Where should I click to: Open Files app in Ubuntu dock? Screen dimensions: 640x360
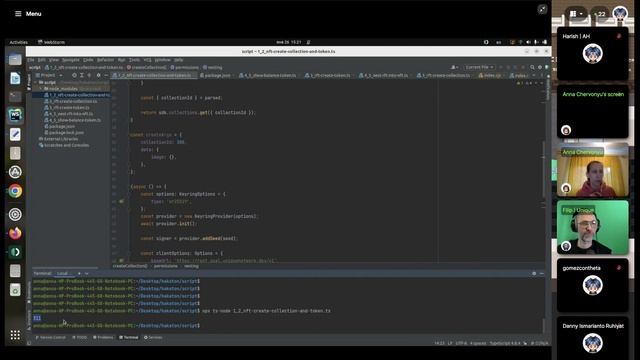(x=15, y=60)
